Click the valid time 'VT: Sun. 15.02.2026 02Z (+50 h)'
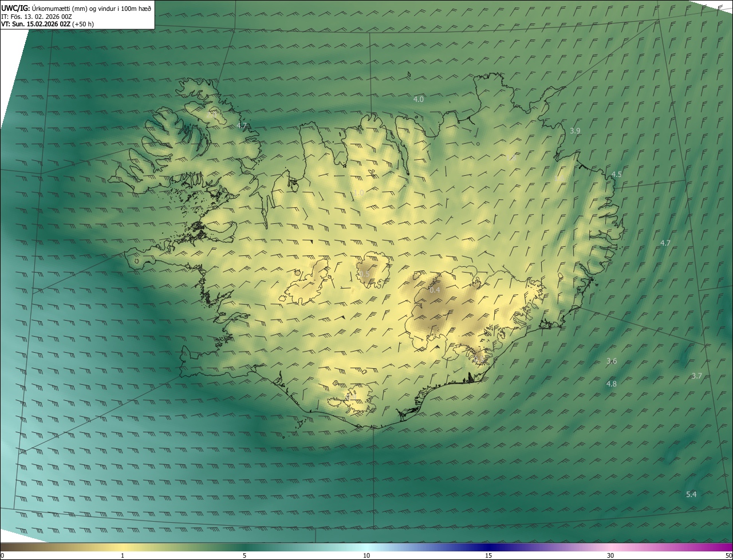Viewport: 733px width, 560px height. click(48, 24)
